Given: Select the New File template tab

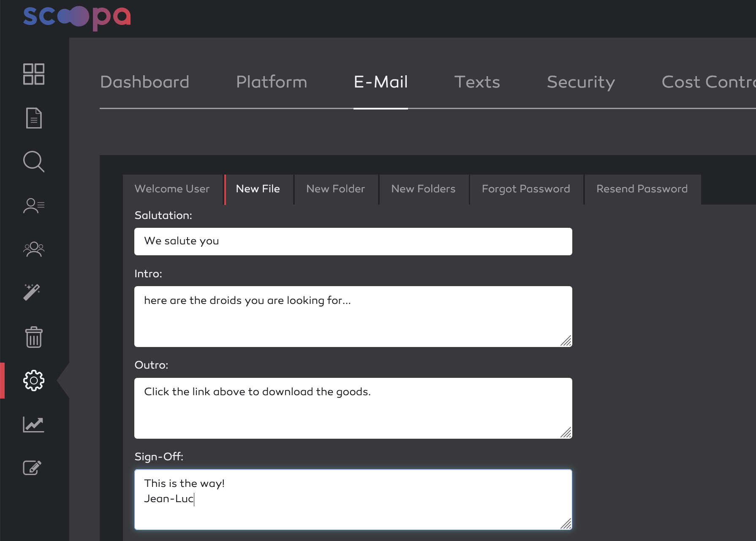Looking at the screenshot, I should pyautogui.click(x=258, y=189).
